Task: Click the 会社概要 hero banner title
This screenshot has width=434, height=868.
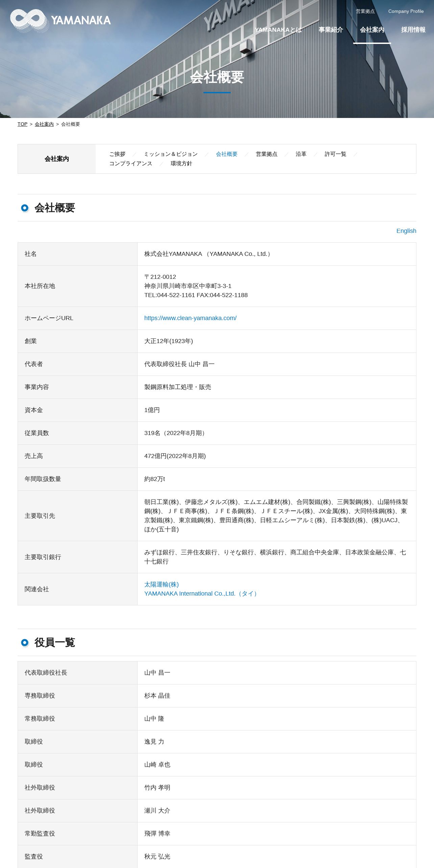Action: click(217, 77)
